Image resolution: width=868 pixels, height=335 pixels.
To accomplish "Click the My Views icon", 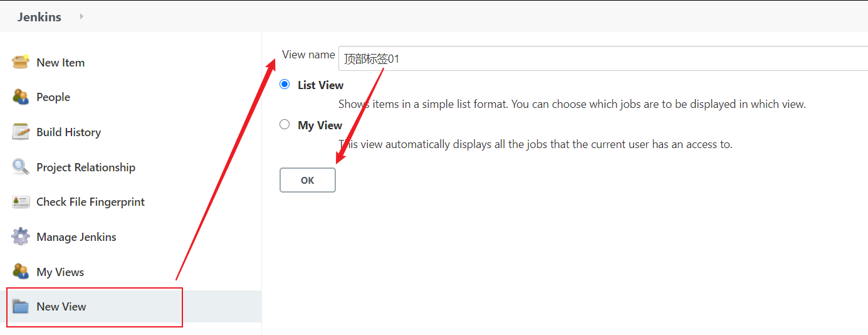I will tap(21, 272).
